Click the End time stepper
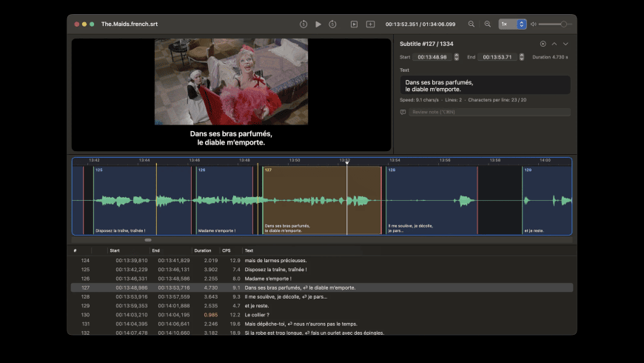The image size is (644, 363). [522, 57]
